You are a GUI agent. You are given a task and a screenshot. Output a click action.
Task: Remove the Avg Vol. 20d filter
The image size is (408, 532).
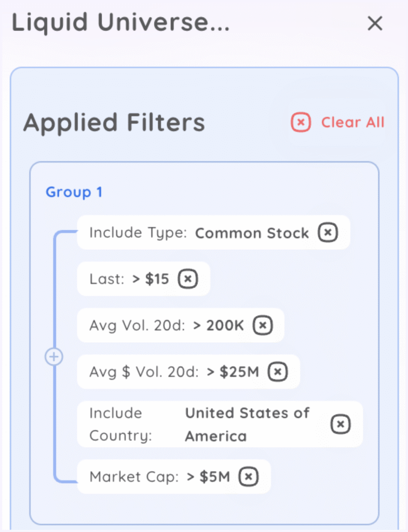[x=263, y=325]
